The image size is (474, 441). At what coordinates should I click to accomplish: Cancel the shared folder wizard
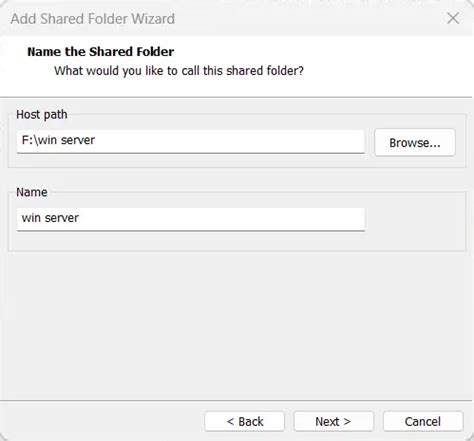(423, 421)
